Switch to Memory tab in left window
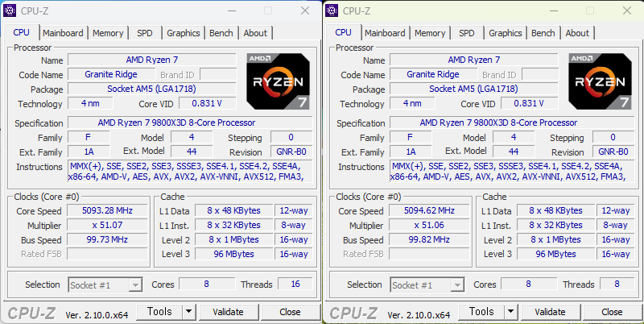644x324 pixels. click(x=108, y=33)
